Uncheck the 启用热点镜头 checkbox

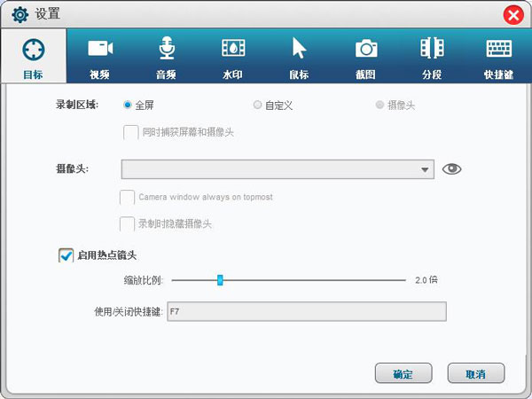[66, 255]
